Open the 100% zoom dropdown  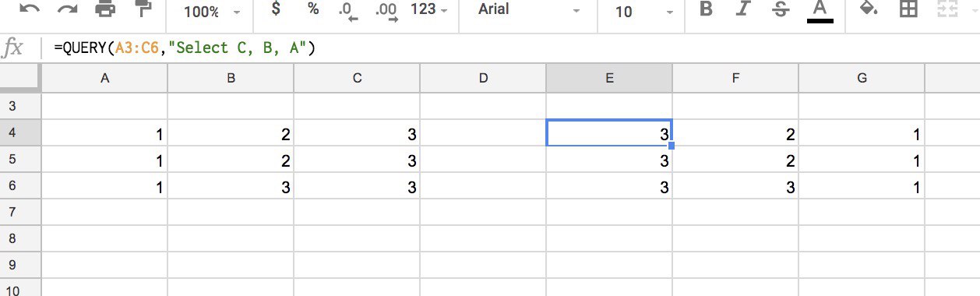pyautogui.click(x=212, y=12)
